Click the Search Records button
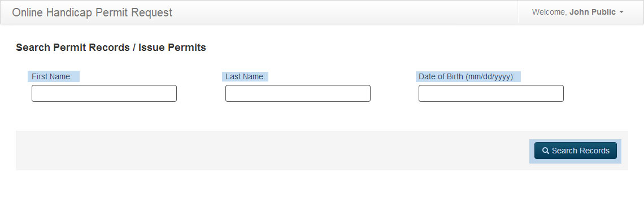 click(576, 151)
